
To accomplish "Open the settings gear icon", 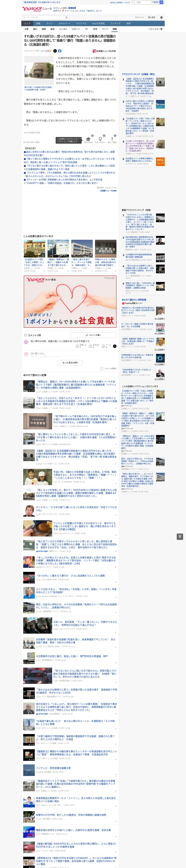I will pyautogui.click(x=161, y=18).
